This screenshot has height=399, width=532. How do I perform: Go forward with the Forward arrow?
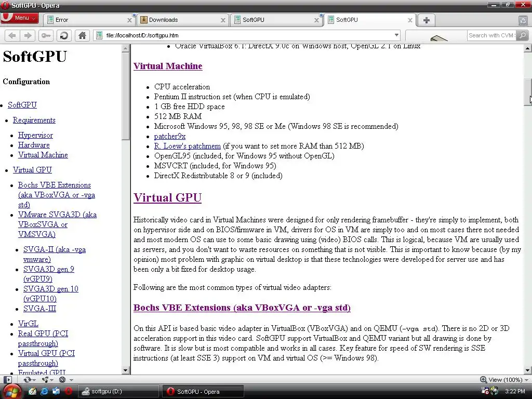point(28,35)
